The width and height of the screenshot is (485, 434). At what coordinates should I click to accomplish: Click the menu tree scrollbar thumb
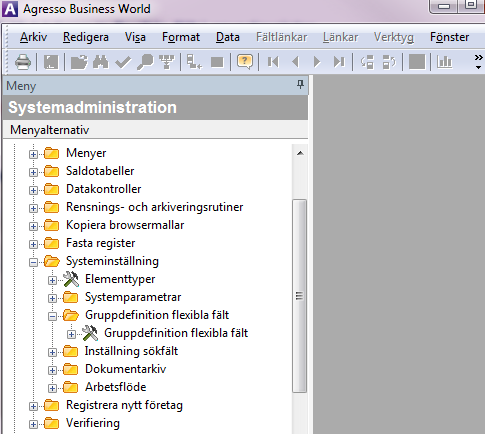tap(299, 296)
